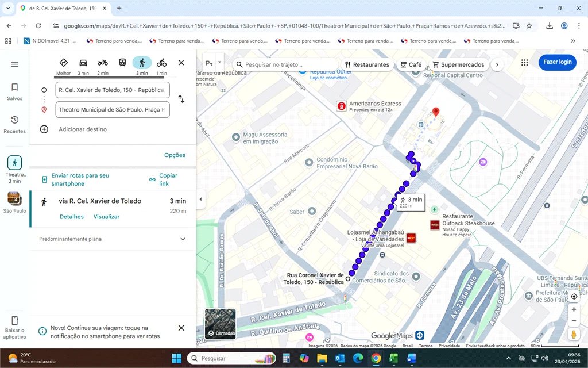Open Windows Start menu
The height and width of the screenshot is (368, 588).
pyautogui.click(x=176, y=358)
